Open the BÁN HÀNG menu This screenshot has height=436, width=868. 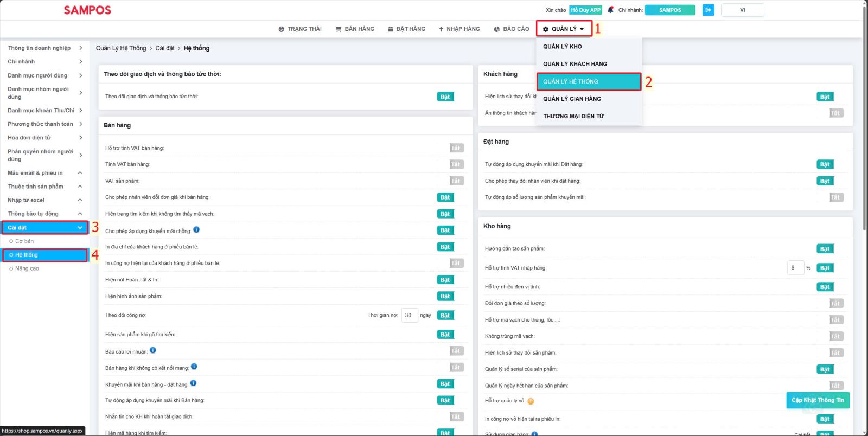pos(355,29)
